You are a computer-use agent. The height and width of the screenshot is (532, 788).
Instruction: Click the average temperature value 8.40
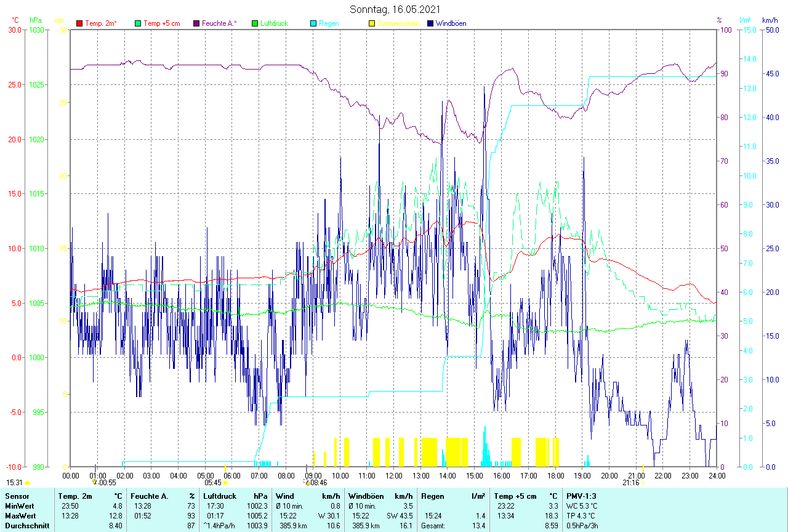pyautogui.click(x=115, y=525)
